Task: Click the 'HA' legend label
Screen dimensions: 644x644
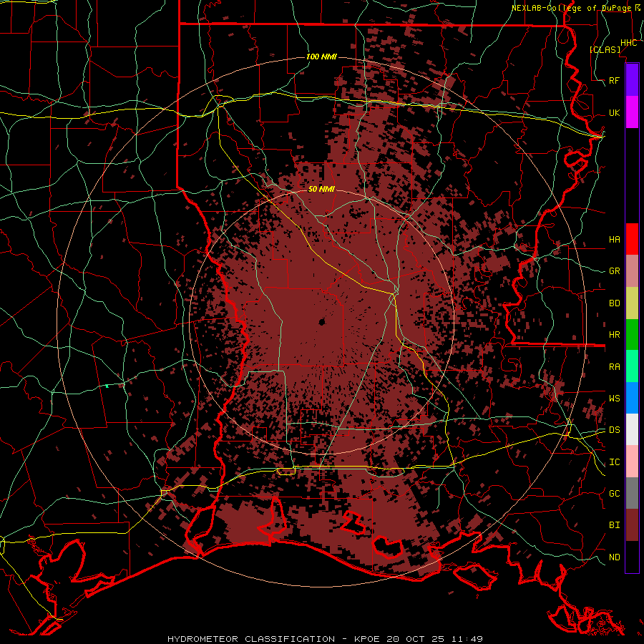Action: coord(614,239)
